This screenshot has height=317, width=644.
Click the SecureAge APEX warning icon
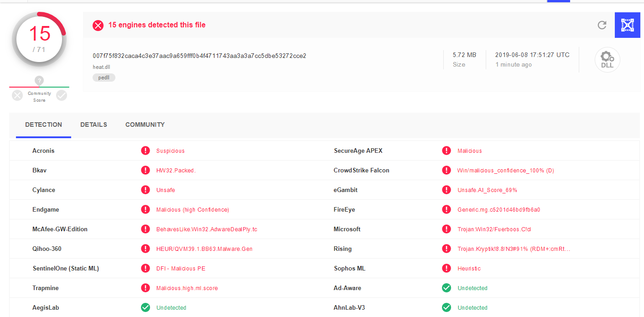pos(447,151)
